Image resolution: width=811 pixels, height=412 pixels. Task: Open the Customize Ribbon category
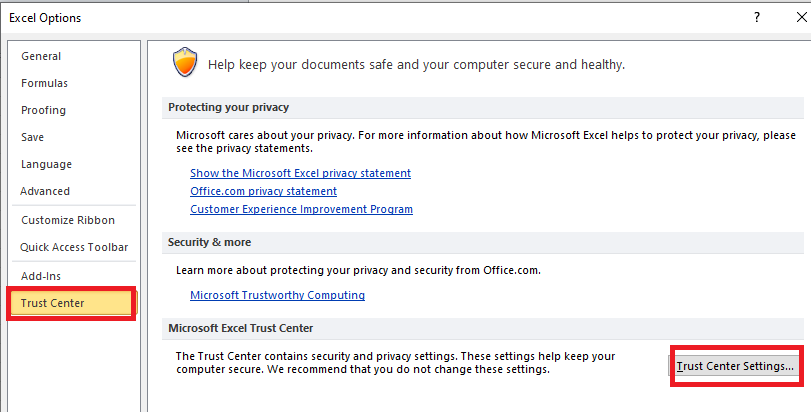[x=67, y=220]
